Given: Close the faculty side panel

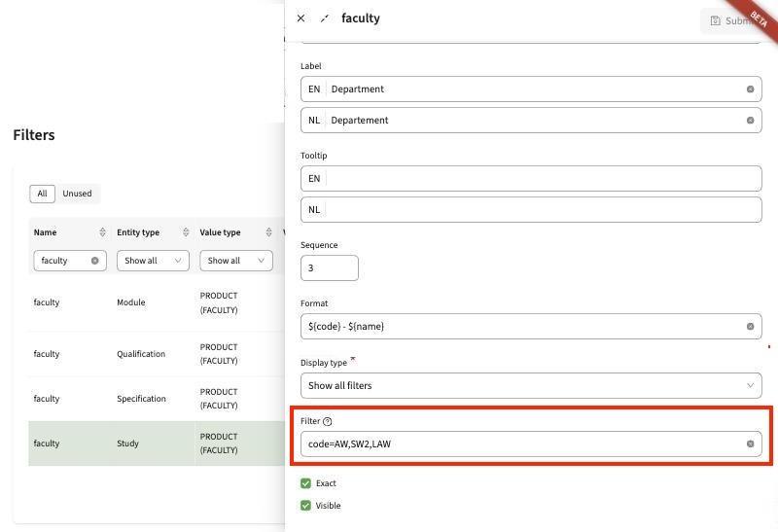Looking at the screenshot, I should 301,18.
